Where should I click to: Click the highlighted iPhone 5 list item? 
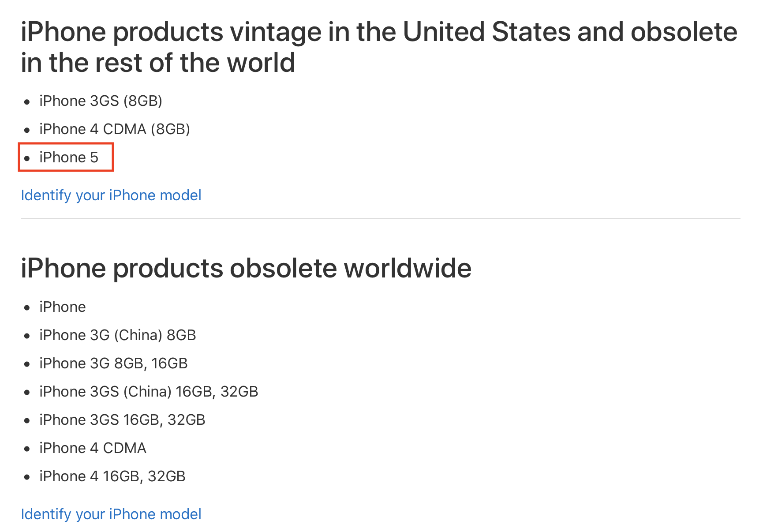69,157
